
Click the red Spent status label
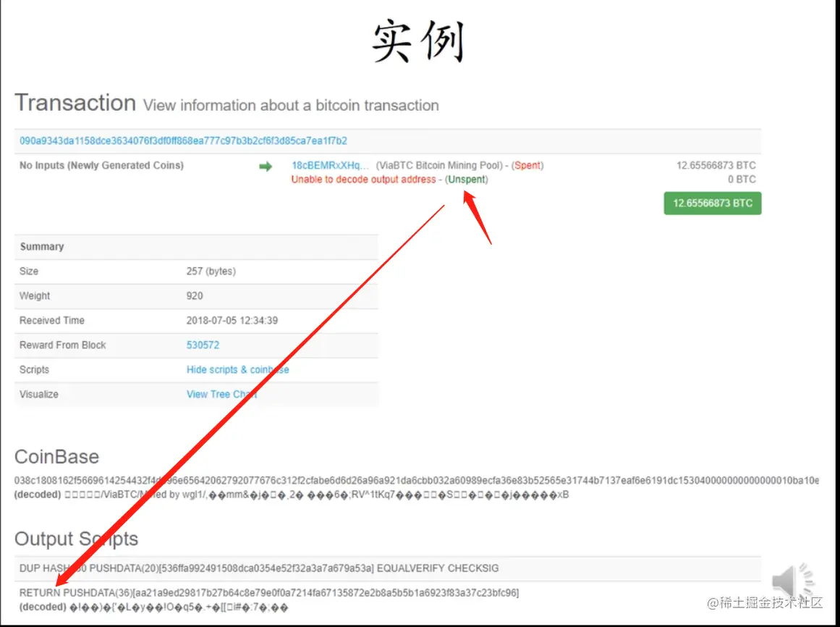pos(527,165)
